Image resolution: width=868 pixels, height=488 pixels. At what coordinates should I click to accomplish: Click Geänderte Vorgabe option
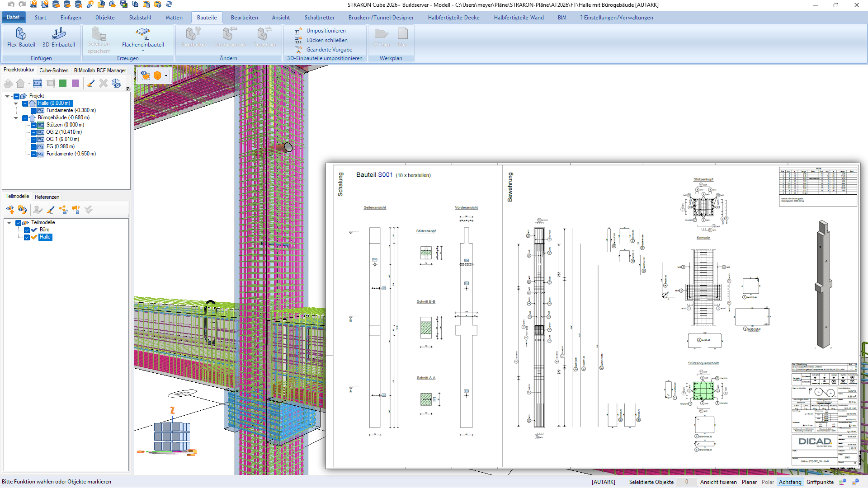(x=329, y=50)
